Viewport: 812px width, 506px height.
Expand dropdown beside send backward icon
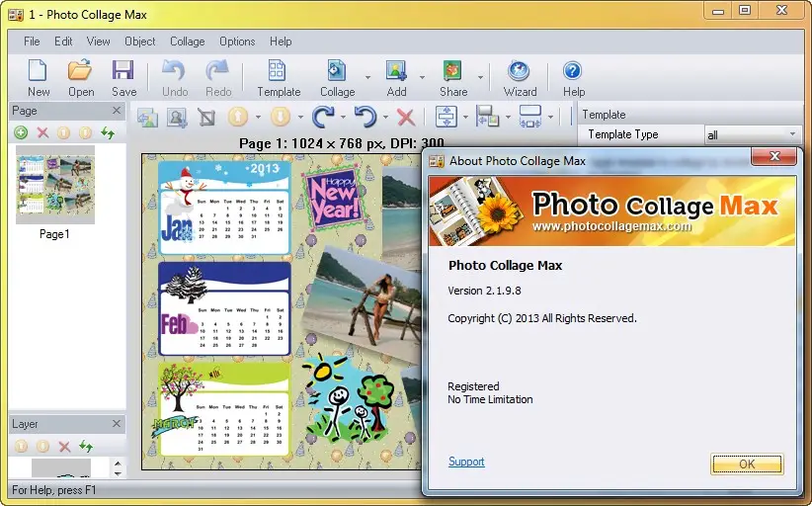pyautogui.click(x=300, y=117)
